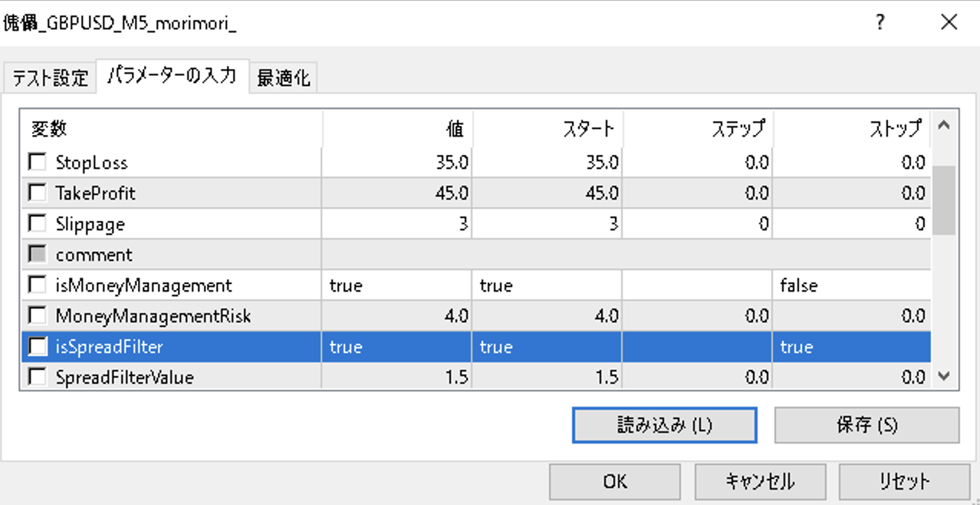Switch to the テスト設定 tab
This screenshot has width=980, height=505.
click(50, 78)
